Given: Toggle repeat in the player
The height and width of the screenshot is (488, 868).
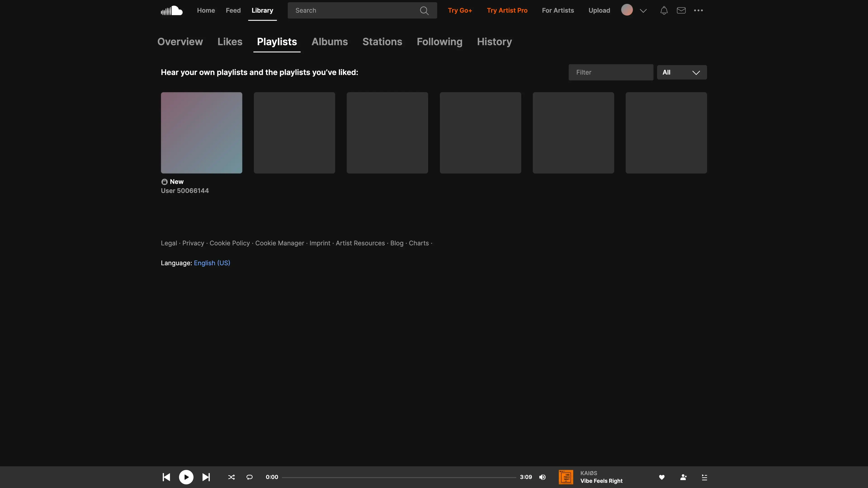Looking at the screenshot, I should 249,477.
